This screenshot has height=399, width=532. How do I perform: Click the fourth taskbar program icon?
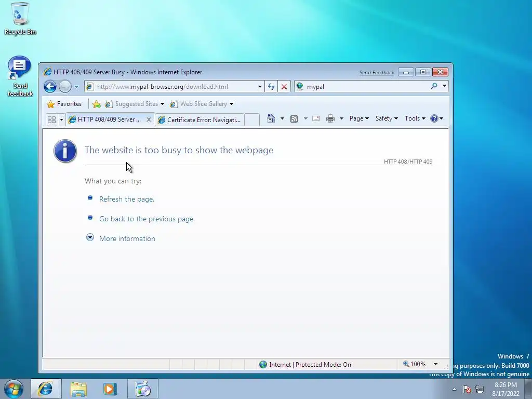pyautogui.click(x=143, y=389)
